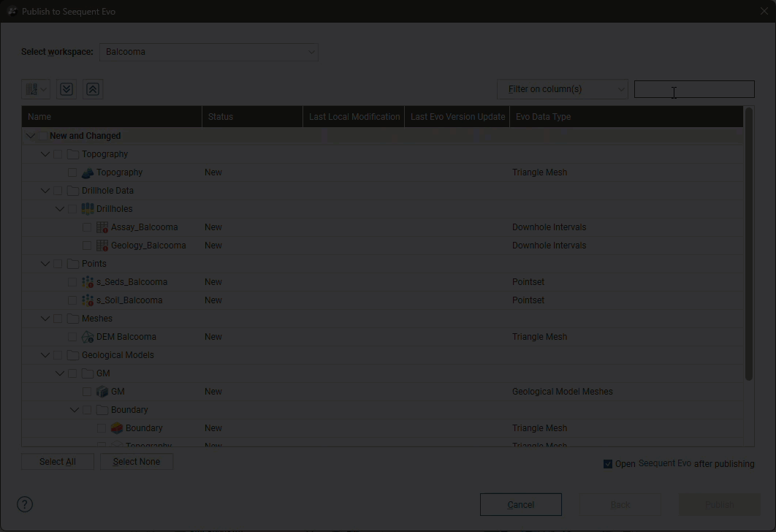The height and width of the screenshot is (532, 776).
Task: Click "Pointset" in the s_Soil_Balcooma row
Action: 528,300
